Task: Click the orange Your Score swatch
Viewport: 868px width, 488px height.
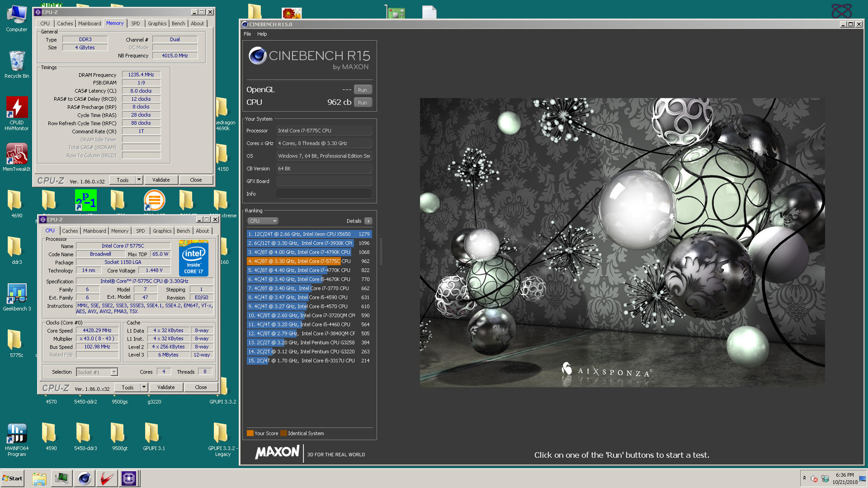Action: click(250, 433)
